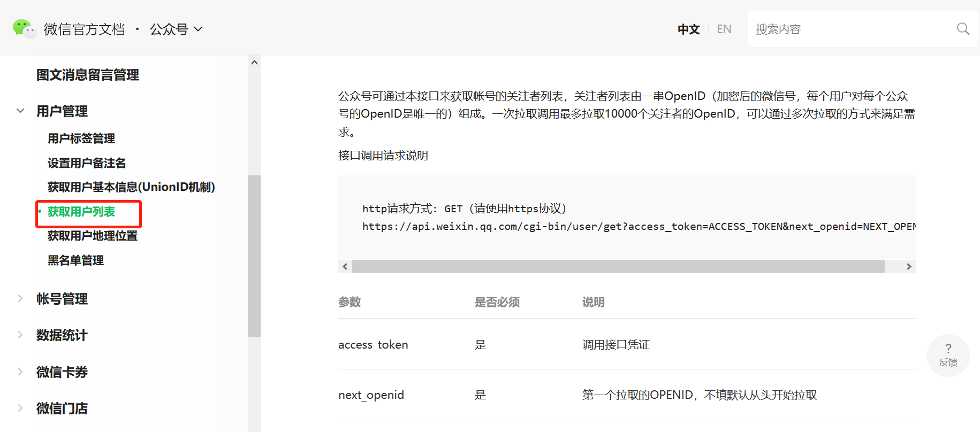Viewport: 980px width, 432px height.
Task: Click code block scroll right arrow
Action: pos(909,266)
